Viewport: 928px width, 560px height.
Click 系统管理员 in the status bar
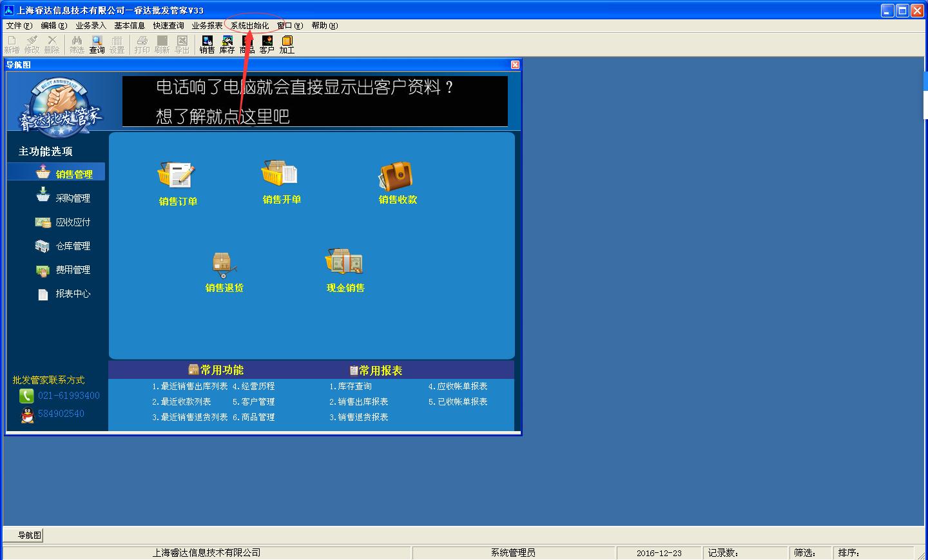point(513,553)
